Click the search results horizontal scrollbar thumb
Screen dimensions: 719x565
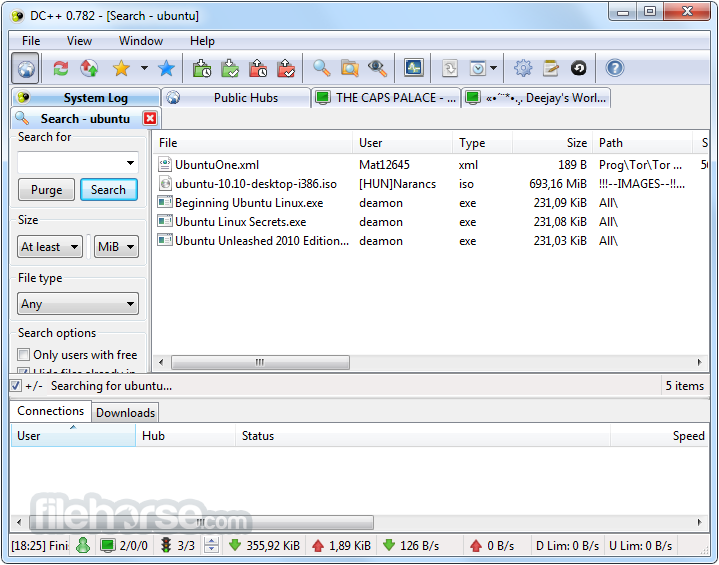[x=260, y=363]
